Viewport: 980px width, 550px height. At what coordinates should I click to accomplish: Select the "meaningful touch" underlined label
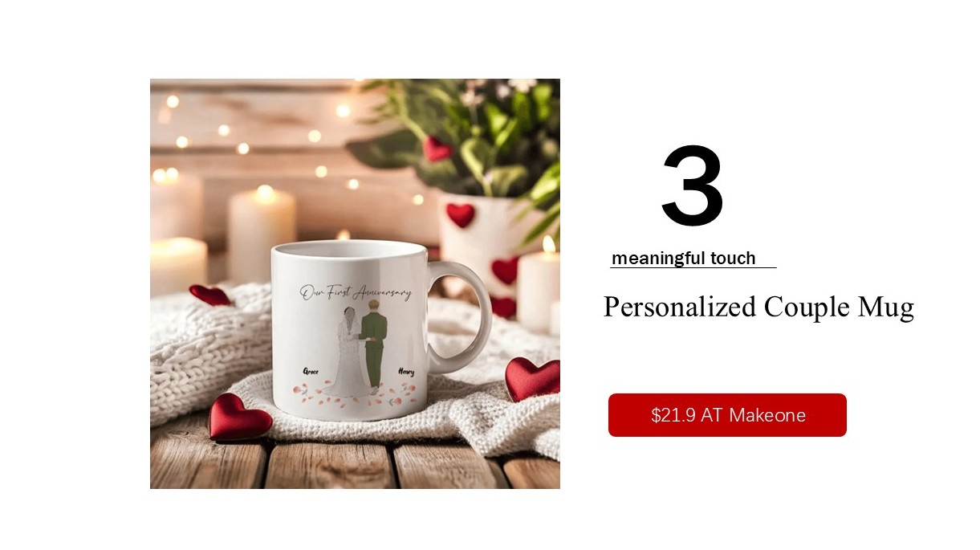click(684, 259)
